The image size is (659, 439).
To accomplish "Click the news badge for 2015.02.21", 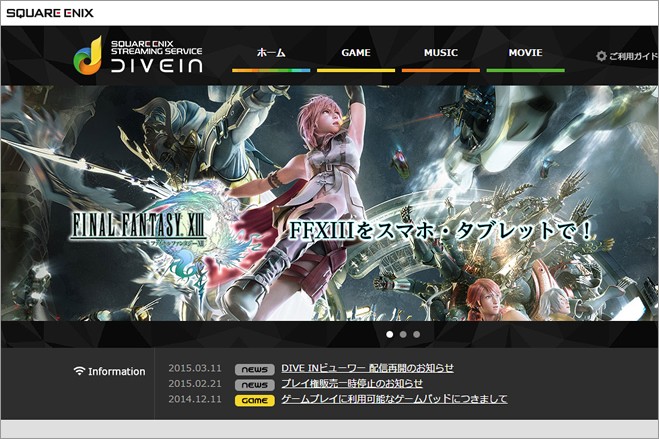I will click(x=255, y=385).
